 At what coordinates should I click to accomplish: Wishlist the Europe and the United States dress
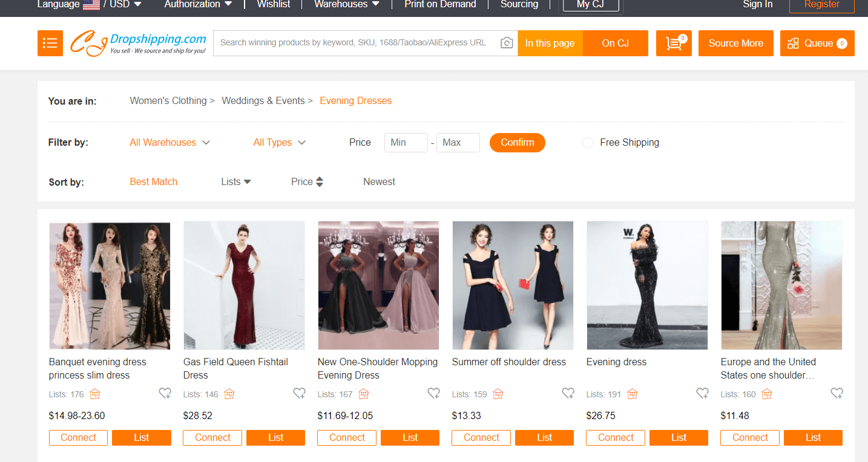pos(837,394)
